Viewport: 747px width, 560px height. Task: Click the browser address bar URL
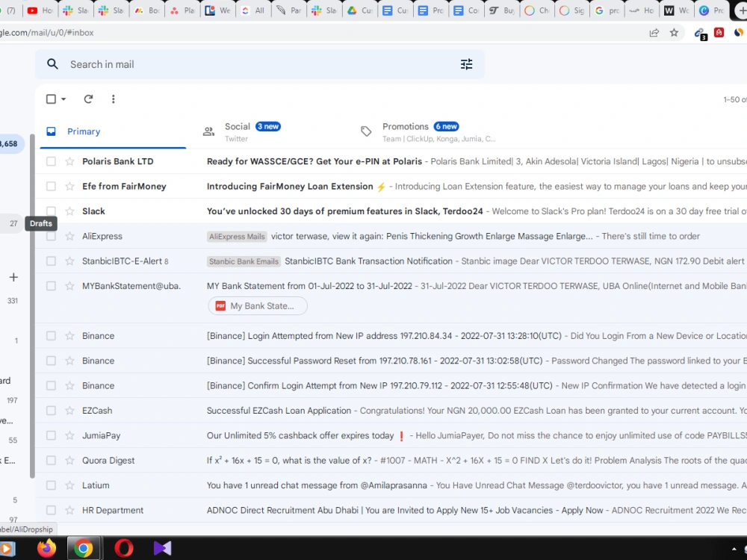(46, 32)
